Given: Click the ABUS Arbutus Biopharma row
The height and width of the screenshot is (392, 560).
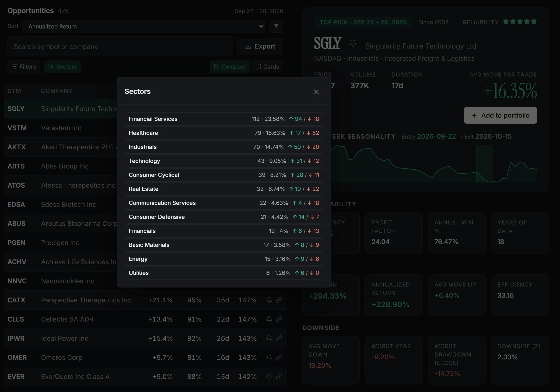Looking at the screenshot, I should click(60, 224).
